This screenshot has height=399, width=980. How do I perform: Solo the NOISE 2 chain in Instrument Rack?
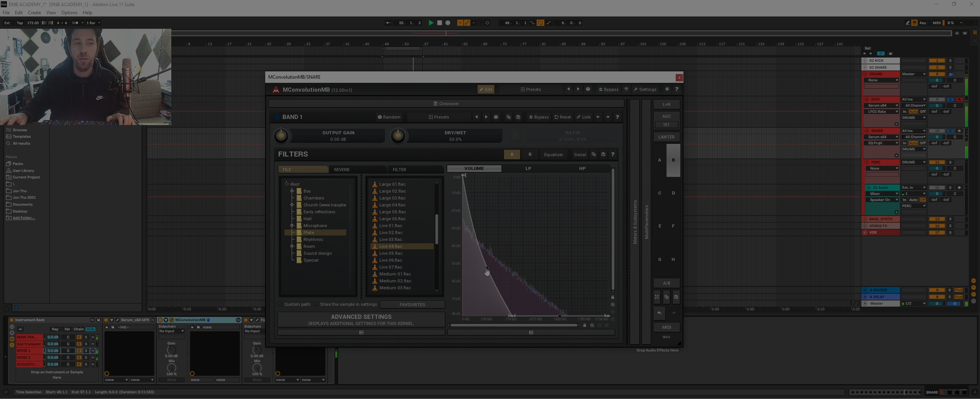[x=86, y=358]
